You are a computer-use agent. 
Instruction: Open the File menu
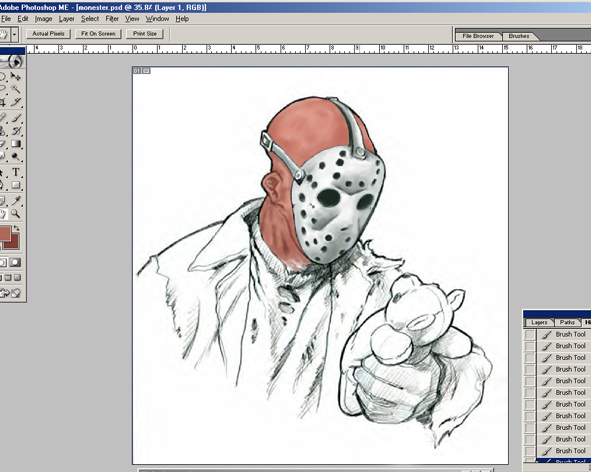pyautogui.click(x=6, y=18)
